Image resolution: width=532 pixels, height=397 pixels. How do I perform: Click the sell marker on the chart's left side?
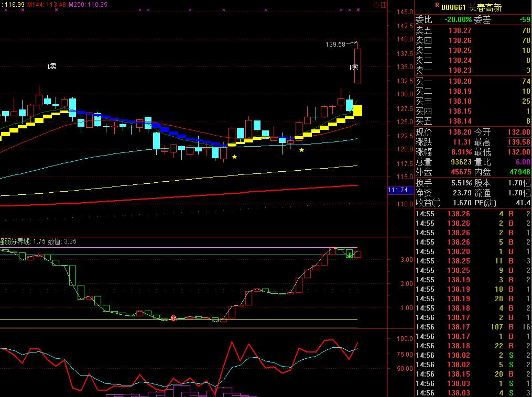click(52, 66)
